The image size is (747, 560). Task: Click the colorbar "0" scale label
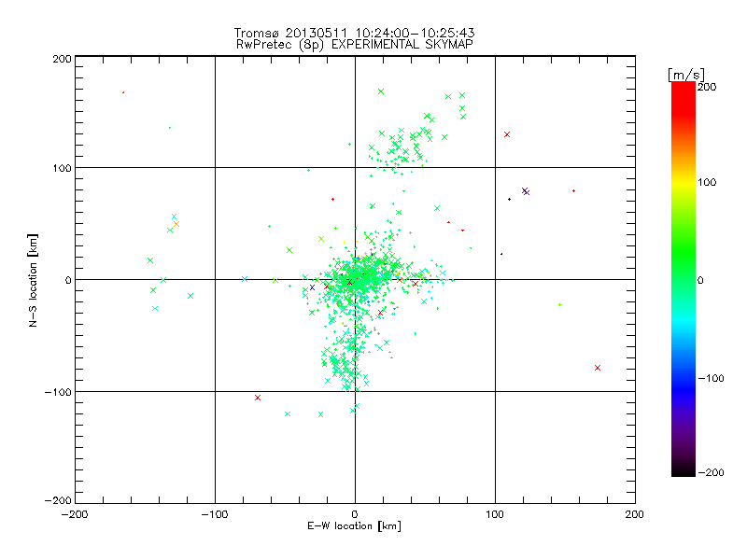point(700,280)
